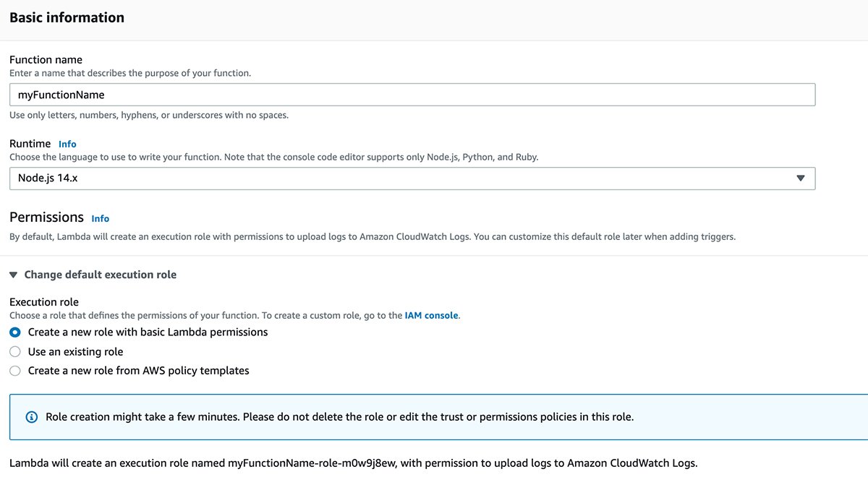Open the IAM console link

tap(431, 315)
